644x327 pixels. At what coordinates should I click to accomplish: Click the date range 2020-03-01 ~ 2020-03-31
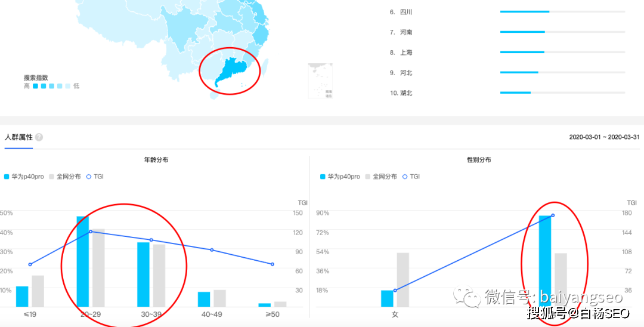point(604,137)
